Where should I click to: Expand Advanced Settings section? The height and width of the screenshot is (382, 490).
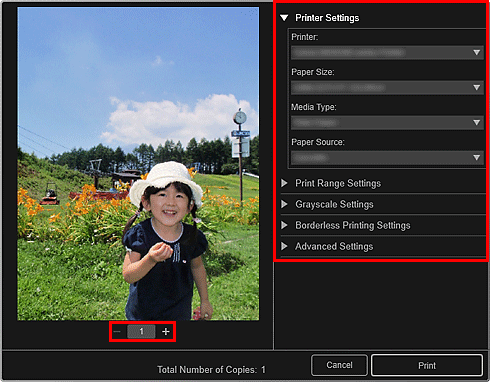pyautogui.click(x=284, y=246)
